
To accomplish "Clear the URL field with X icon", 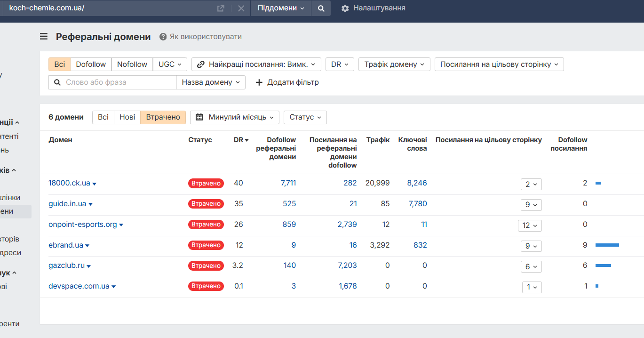I will point(241,8).
